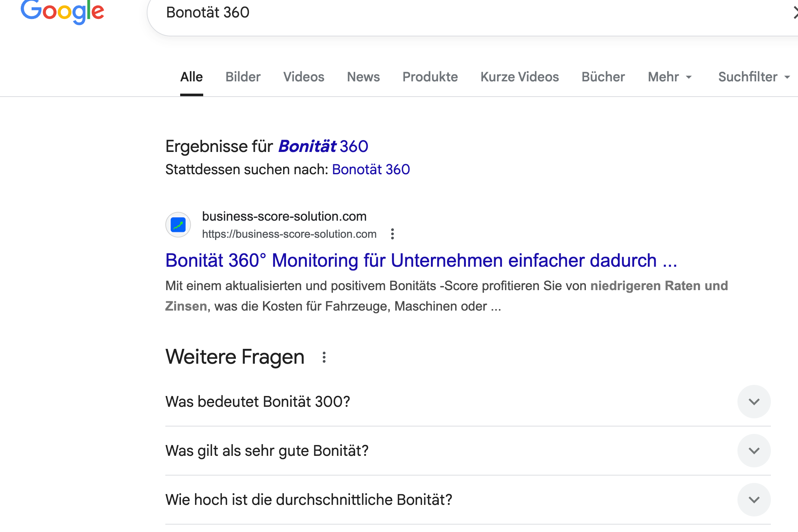
Task: Switch to the Bilder tab
Action: 243,77
